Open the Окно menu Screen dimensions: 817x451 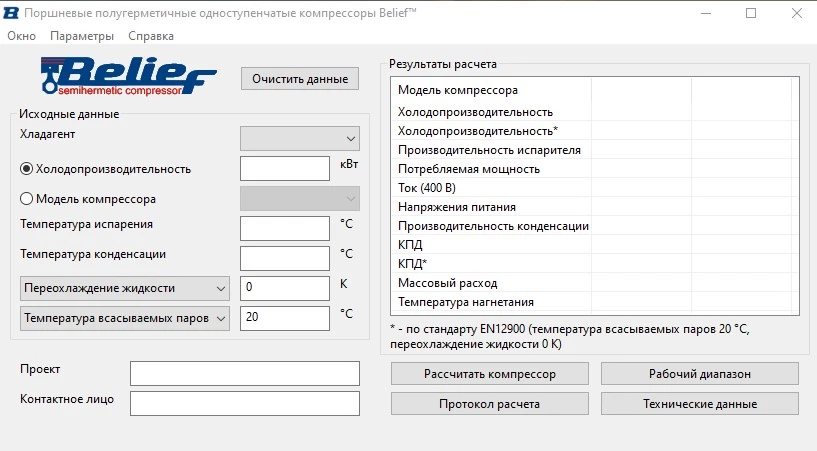tap(21, 36)
